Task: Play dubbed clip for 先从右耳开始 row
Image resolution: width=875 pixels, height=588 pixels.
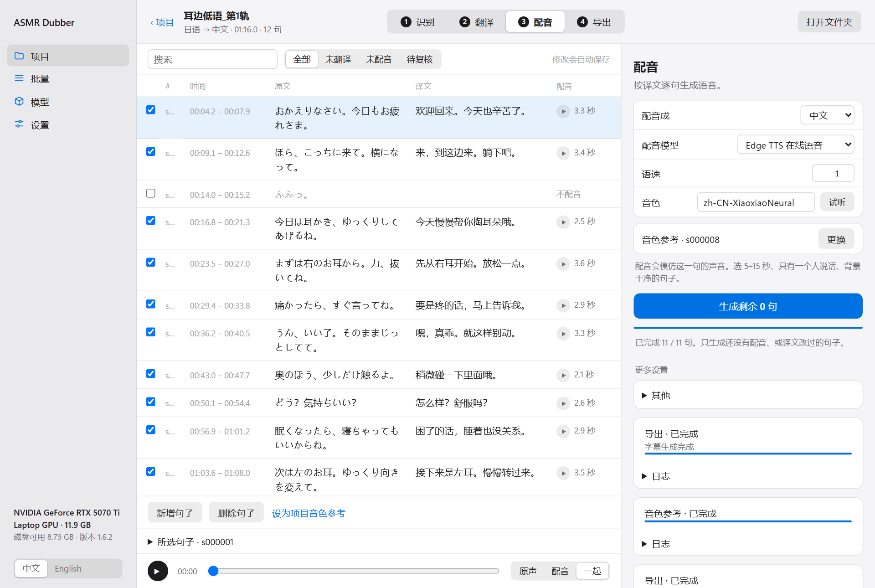Action: point(563,264)
